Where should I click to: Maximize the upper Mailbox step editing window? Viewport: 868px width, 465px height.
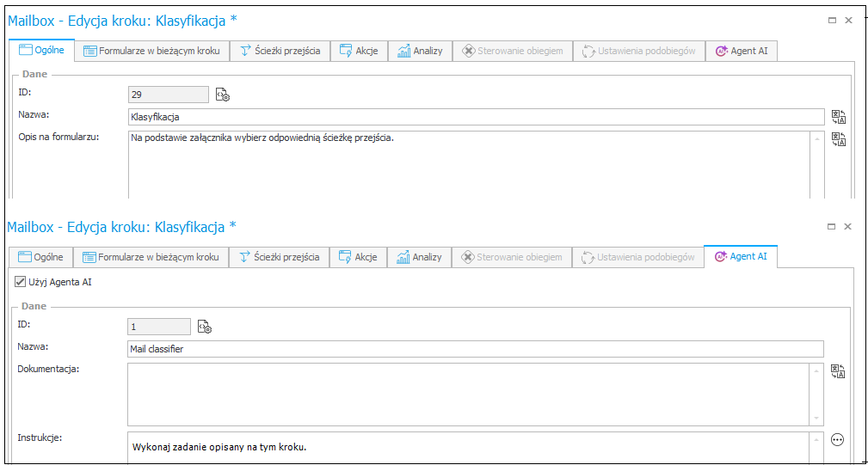(x=831, y=20)
